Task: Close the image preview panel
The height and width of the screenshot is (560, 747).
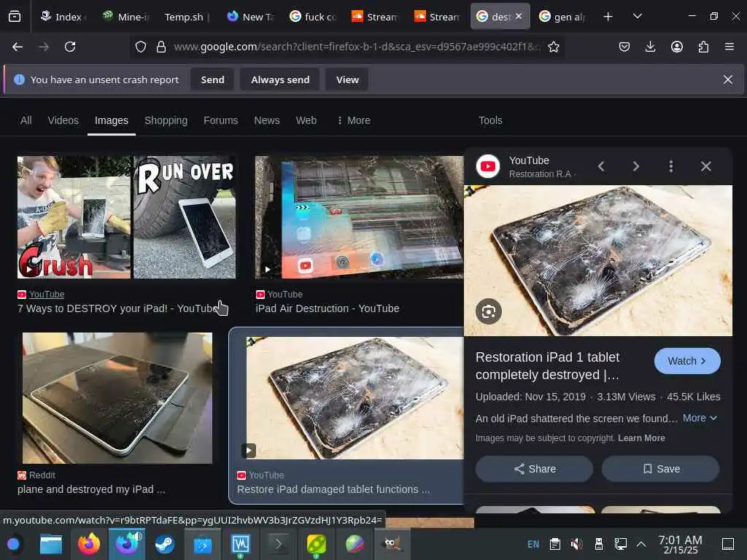Action: coord(705,166)
